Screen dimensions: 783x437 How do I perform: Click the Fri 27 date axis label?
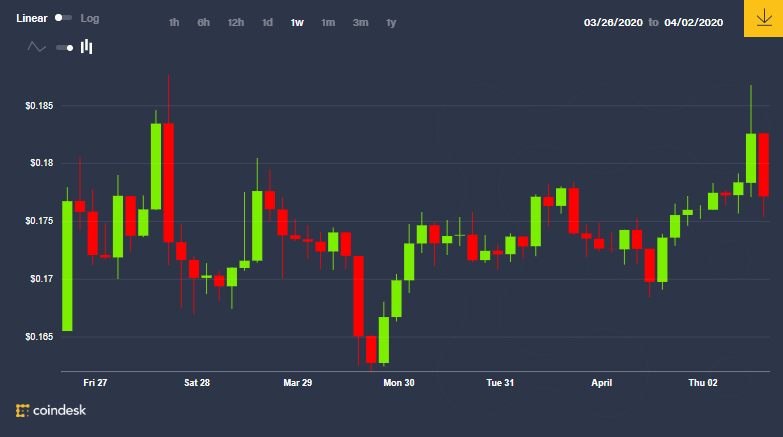click(95, 383)
